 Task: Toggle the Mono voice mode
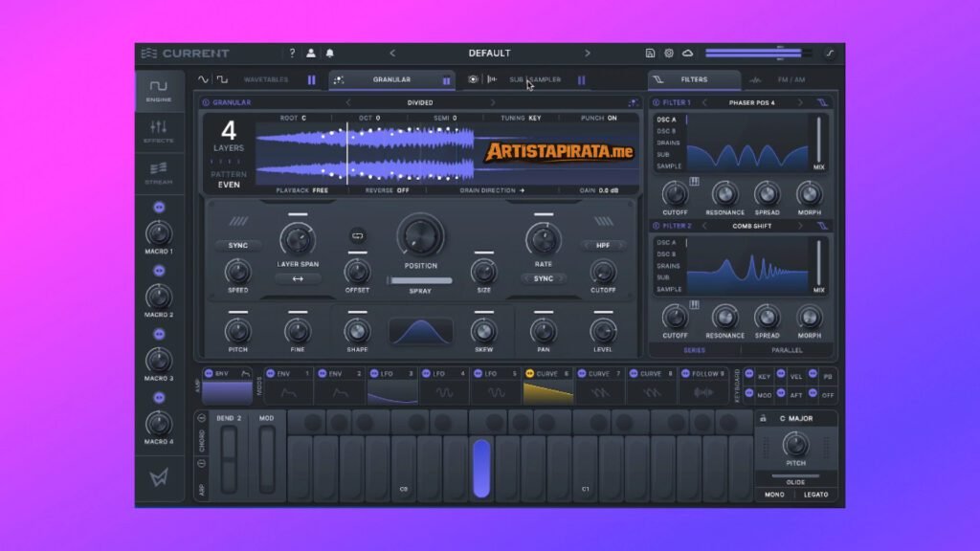pyautogui.click(x=774, y=495)
